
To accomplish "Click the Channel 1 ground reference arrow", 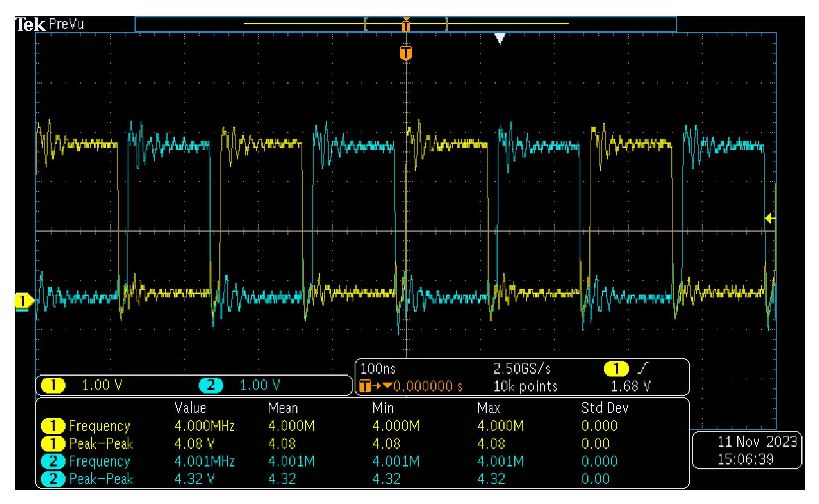I will point(24,300).
